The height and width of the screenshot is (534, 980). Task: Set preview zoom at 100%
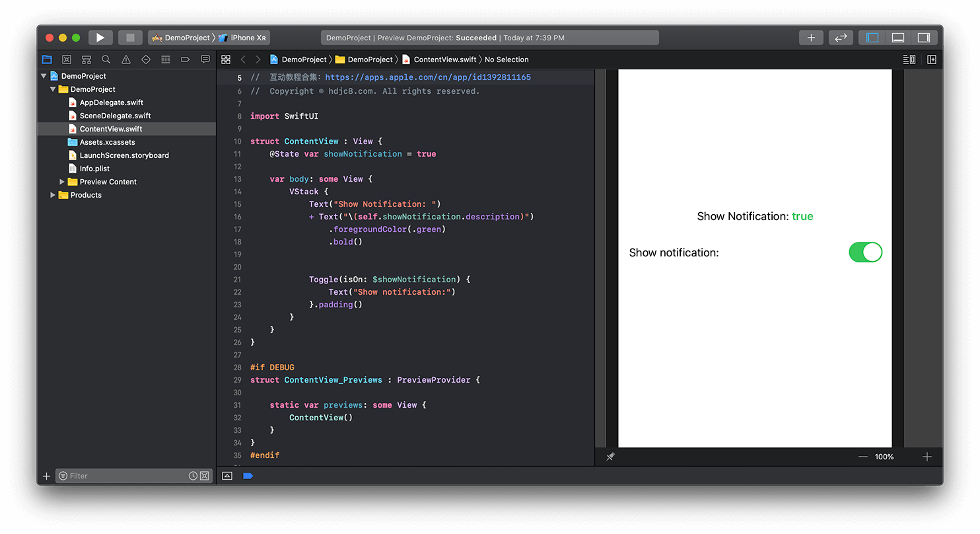coord(884,457)
